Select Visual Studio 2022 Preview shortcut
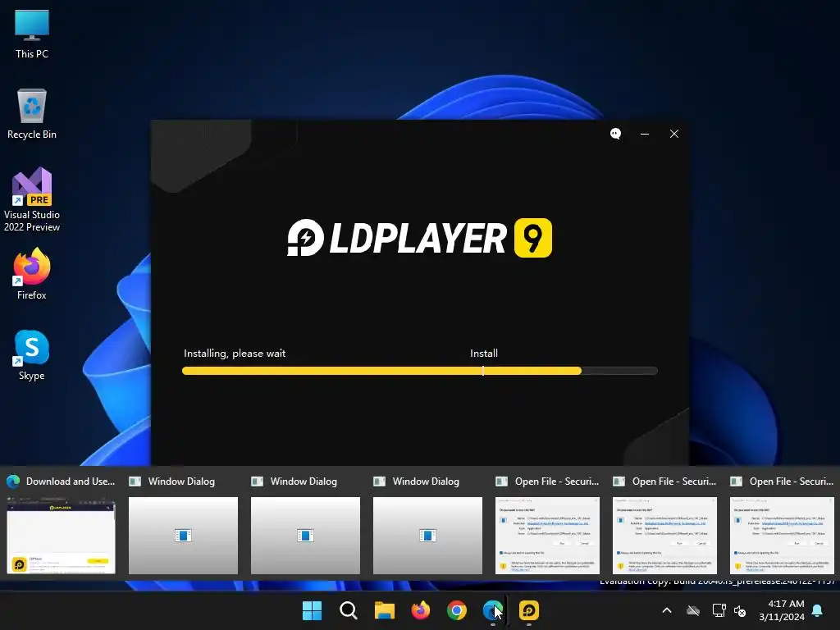 pos(32,199)
